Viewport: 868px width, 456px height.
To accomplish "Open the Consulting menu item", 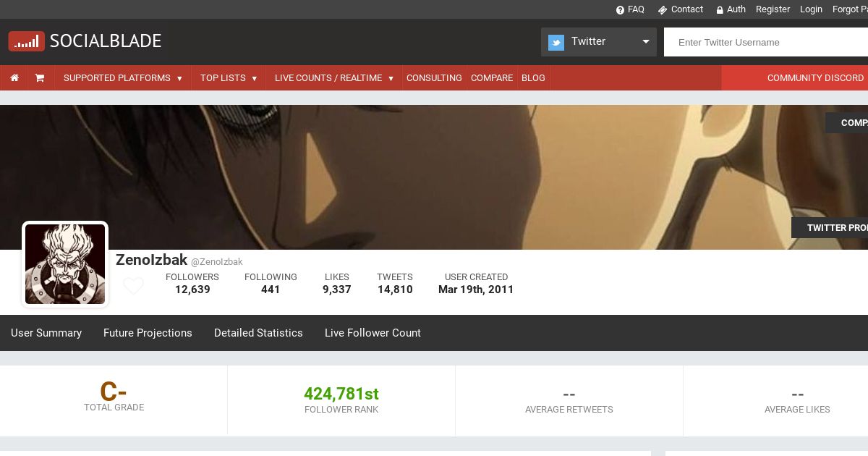I will (434, 78).
